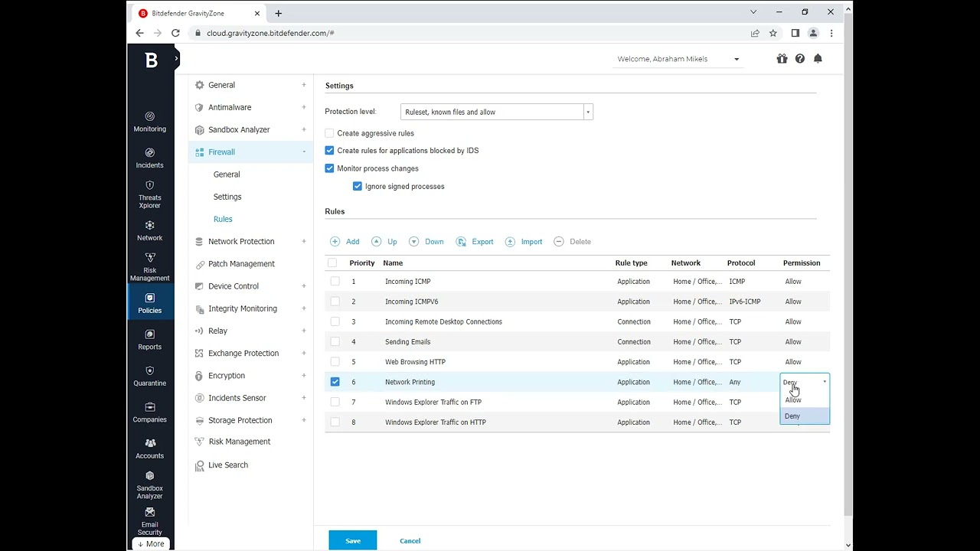
Task: Open the help question mark icon
Action: pyautogui.click(x=800, y=59)
